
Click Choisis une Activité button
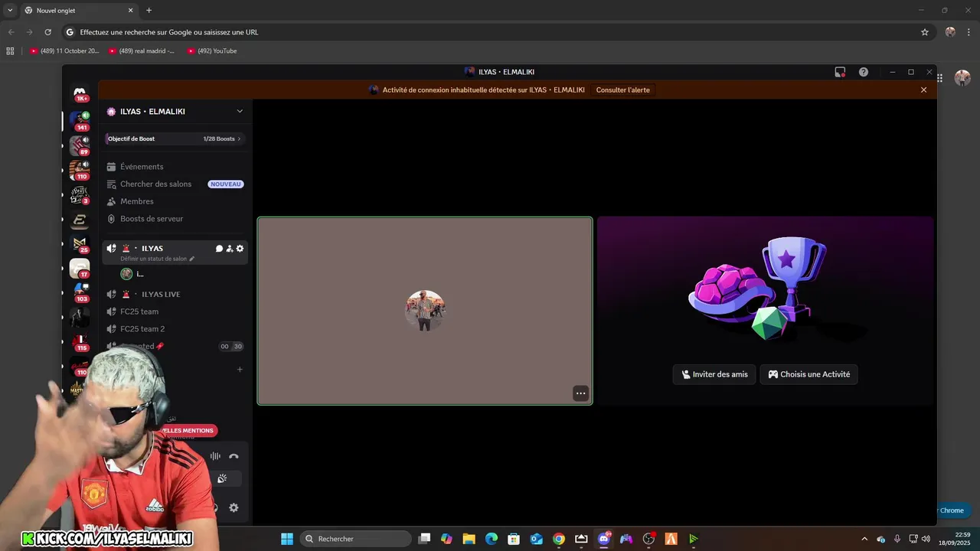pos(808,374)
